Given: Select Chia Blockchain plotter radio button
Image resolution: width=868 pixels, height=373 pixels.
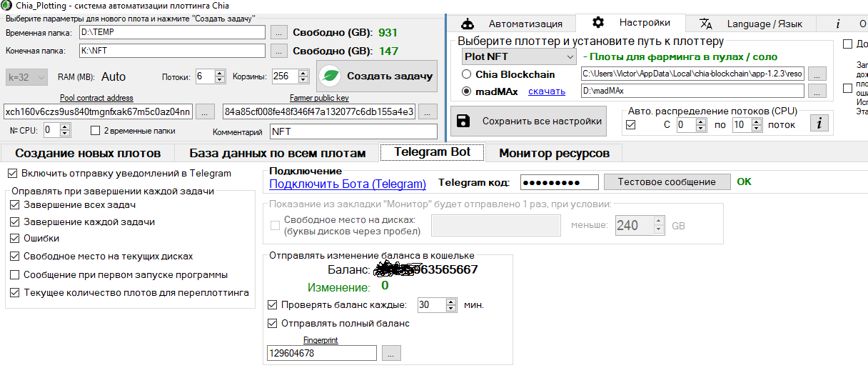Looking at the screenshot, I should coord(467,74).
